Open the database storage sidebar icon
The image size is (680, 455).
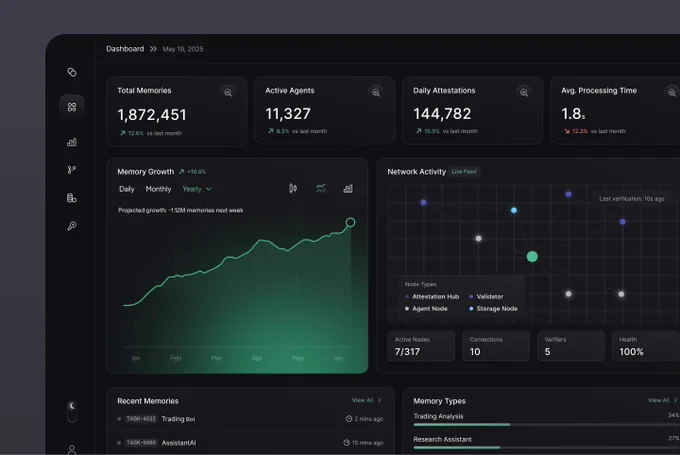point(72,198)
